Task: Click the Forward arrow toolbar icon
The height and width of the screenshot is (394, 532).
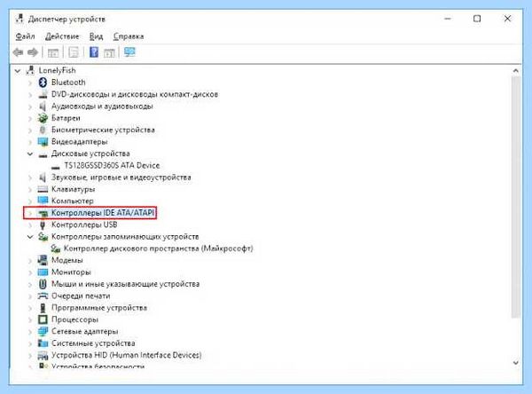Action: click(33, 52)
